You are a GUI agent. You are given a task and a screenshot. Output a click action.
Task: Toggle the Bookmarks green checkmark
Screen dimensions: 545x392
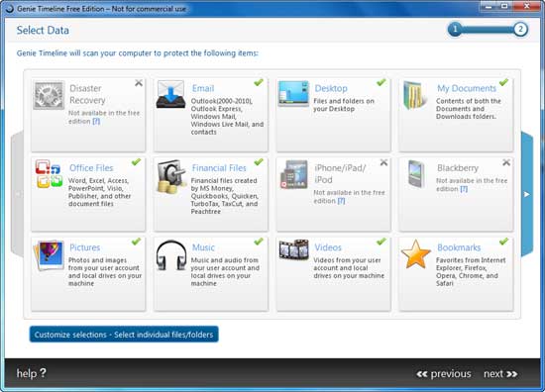click(503, 242)
